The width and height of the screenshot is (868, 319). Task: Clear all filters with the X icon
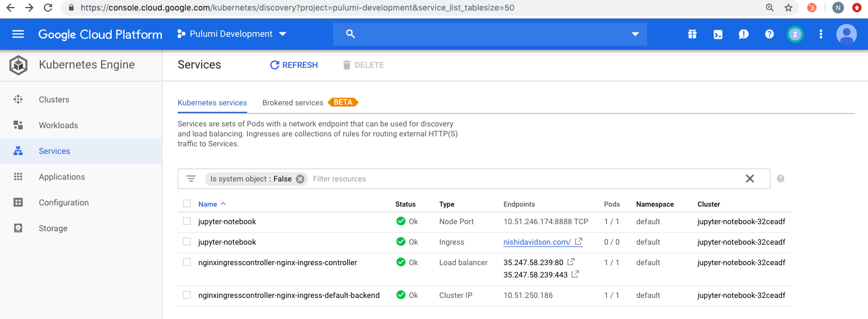[750, 179]
